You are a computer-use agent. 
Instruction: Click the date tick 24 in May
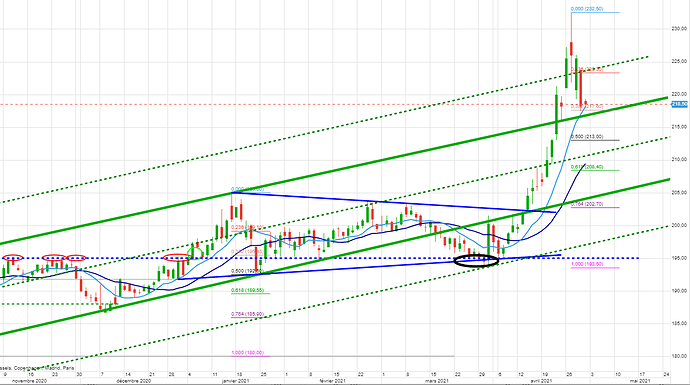(666, 374)
